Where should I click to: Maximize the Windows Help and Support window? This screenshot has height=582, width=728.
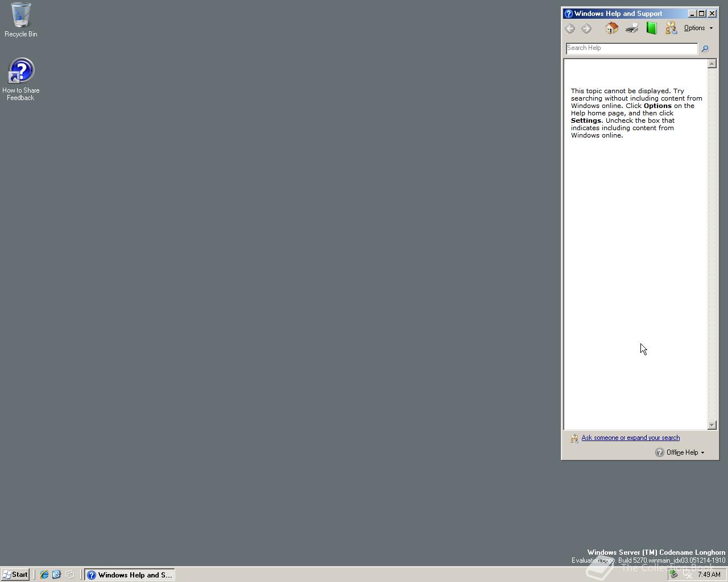click(x=702, y=14)
